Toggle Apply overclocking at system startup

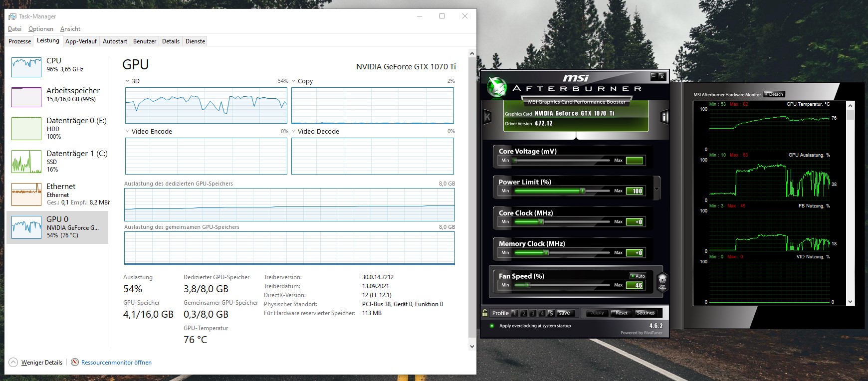click(x=492, y=326)
